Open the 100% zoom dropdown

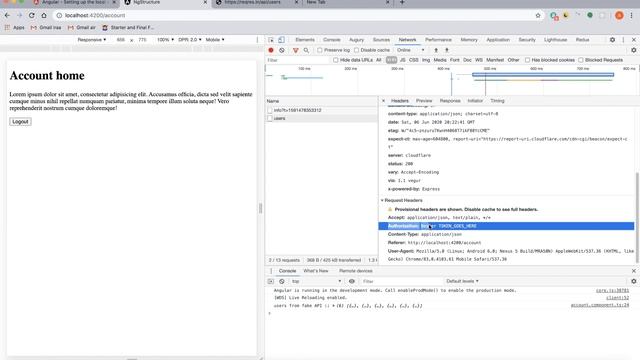pyautogui.click(x=165, y=40)
